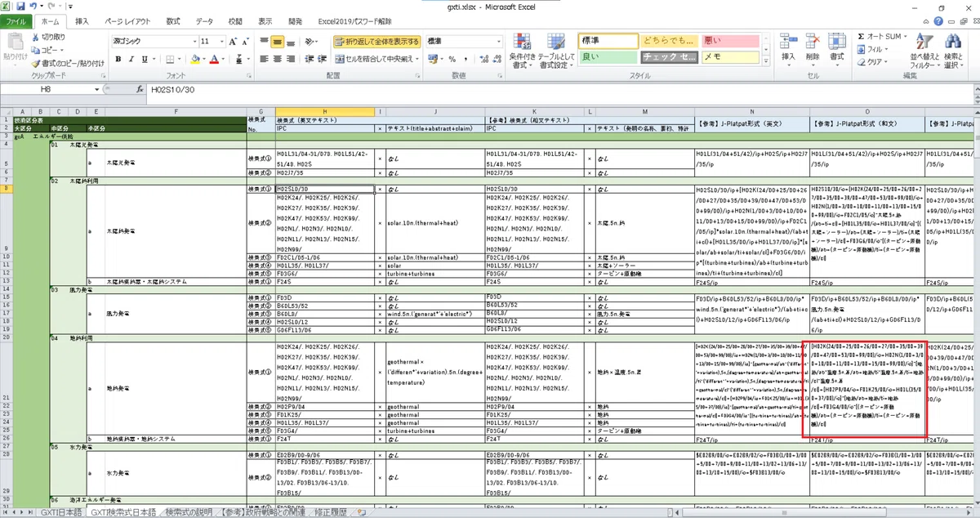Click the Format Painter brush icon
Image resolution: width=980 pixels, height=518 pixels.
(x=36, y=63)
